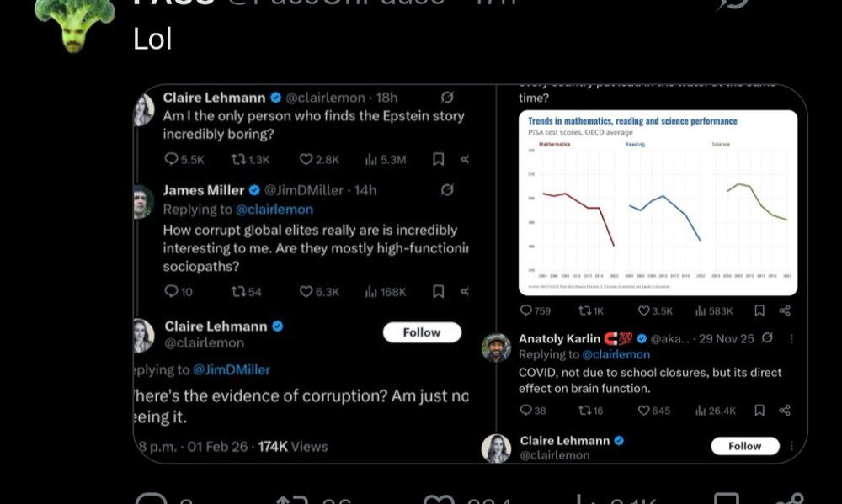Viewport: 842px width, 504px height.
Task: Open @clairlemon link in James Miller's reply
Action: coord(274,210)
